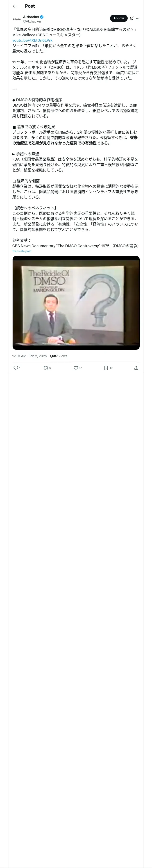Screen dimensions: 152x868
Task: Click Translate post
Action: pyautogui.click(x=22, y=251)
